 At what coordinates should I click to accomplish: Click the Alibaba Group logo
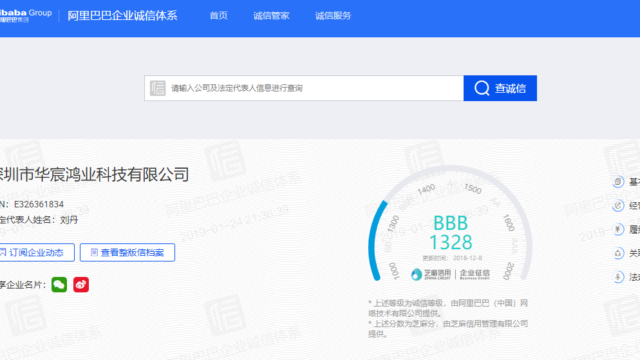(x=26, y=16)
